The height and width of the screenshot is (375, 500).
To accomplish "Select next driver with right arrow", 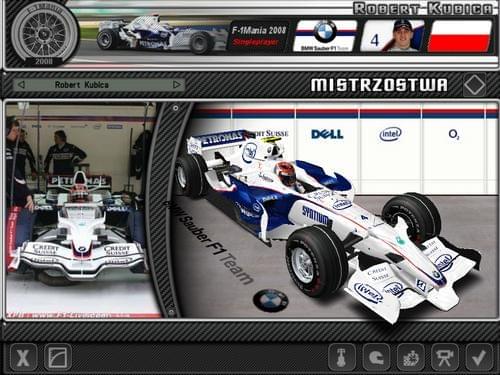I will pos(177,85).
